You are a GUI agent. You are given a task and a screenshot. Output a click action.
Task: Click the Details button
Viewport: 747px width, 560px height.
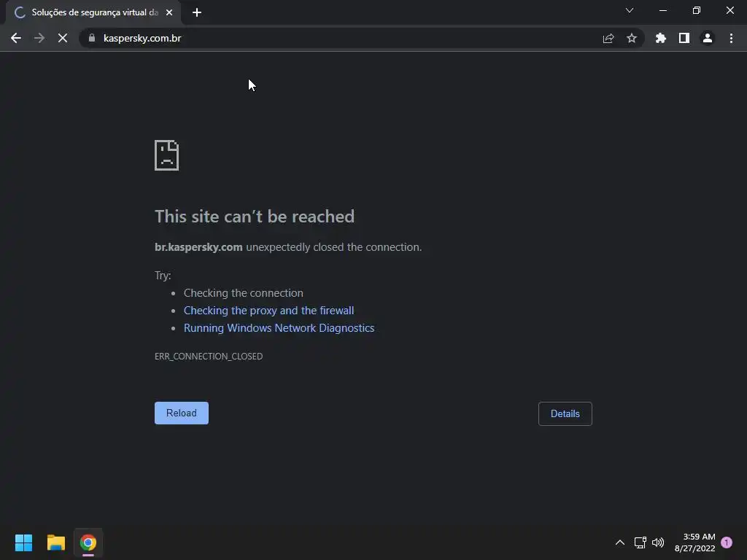tap(565, 413)
